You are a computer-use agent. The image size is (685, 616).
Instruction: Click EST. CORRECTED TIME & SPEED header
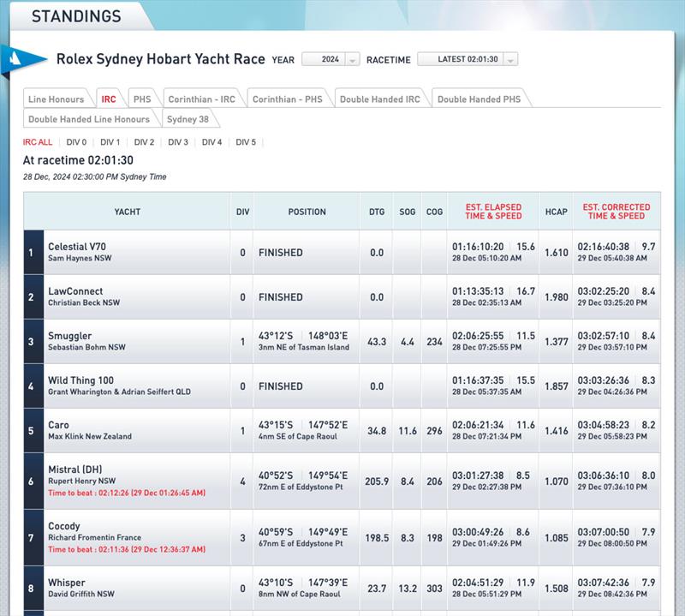click(616, 212)
